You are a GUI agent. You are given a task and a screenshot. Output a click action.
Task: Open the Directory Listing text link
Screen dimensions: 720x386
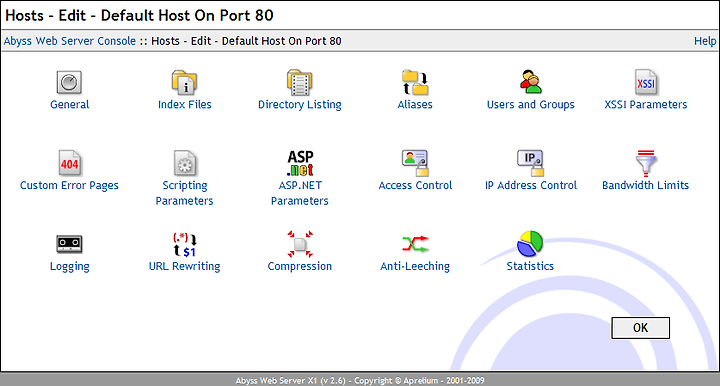[300, 105]
